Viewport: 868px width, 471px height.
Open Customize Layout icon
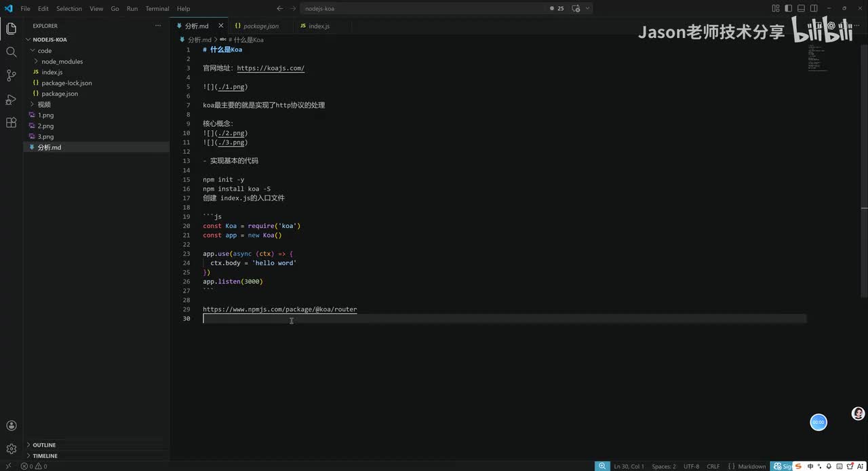point(776,8)
